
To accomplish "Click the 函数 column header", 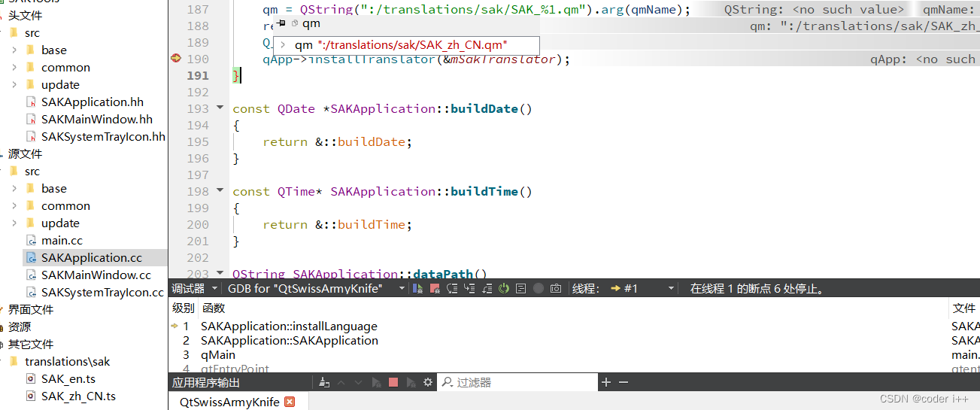I will [x=213, y=308].
